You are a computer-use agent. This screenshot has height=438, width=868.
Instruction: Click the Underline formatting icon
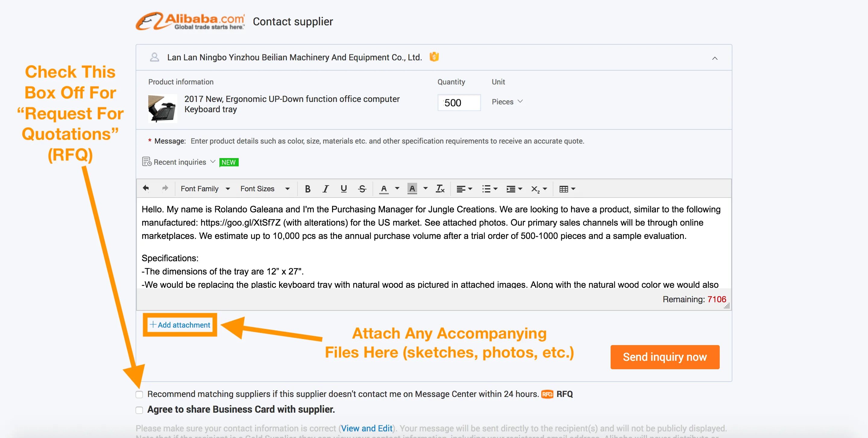point(343,189)
